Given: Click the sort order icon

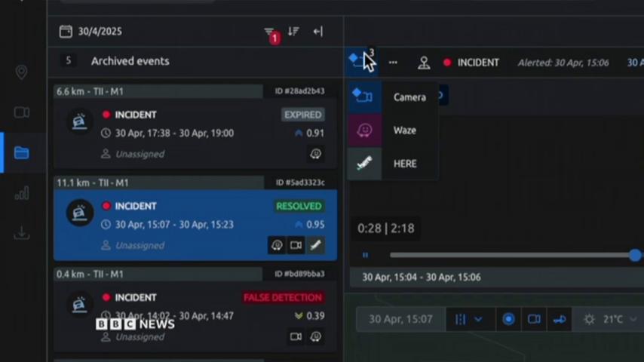Looking at the screenshot, I should pos(293,32).
